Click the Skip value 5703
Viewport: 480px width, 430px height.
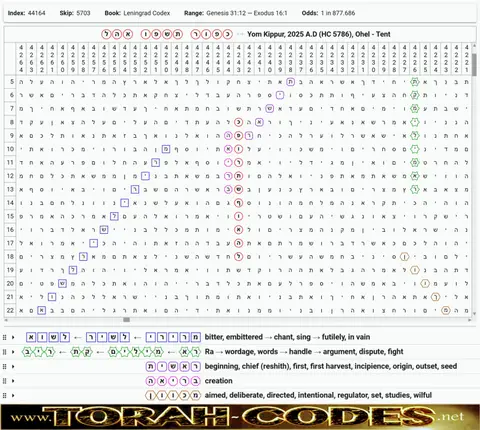coord(83,13)
